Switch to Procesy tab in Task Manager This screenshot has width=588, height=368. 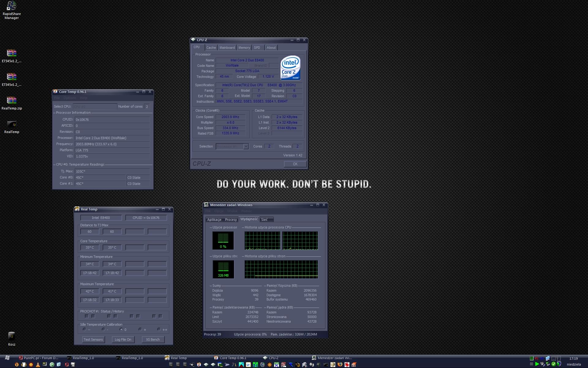pos(231,220)
